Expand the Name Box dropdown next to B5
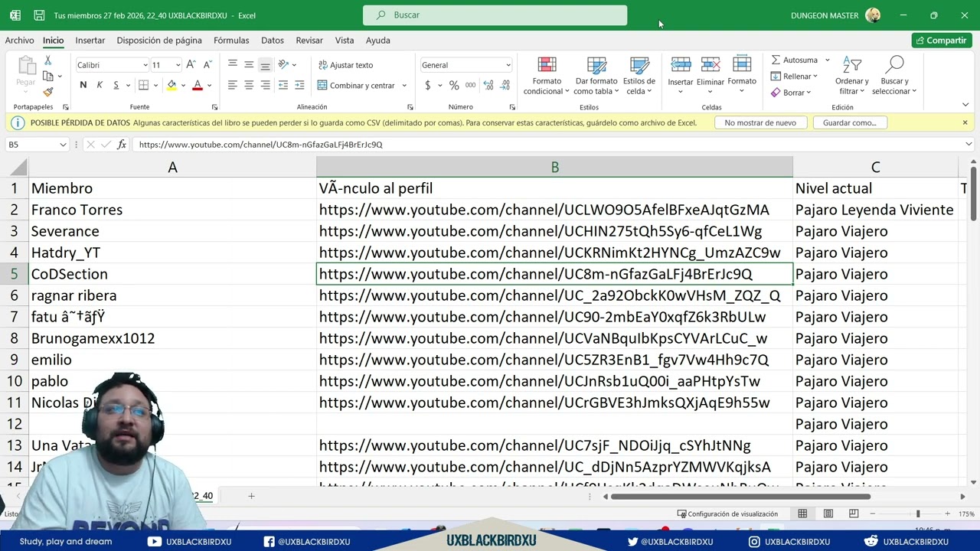The height and width of the screenshot is (551, 980). 63,145
